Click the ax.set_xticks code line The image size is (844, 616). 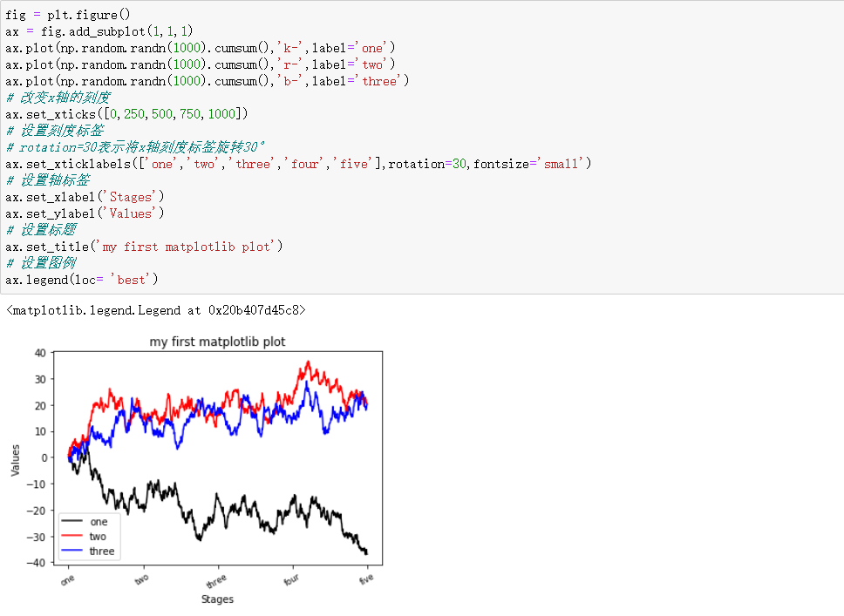(x=126, y=115)
